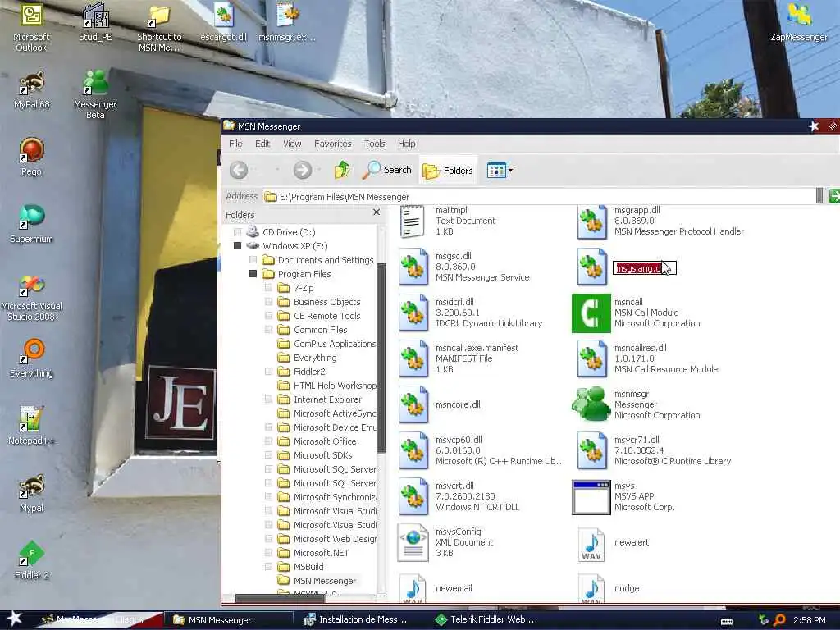This screenshot has height=630, width=840.
Task: Select the Messenger Beta desktop icon
Action: [95, 95]
